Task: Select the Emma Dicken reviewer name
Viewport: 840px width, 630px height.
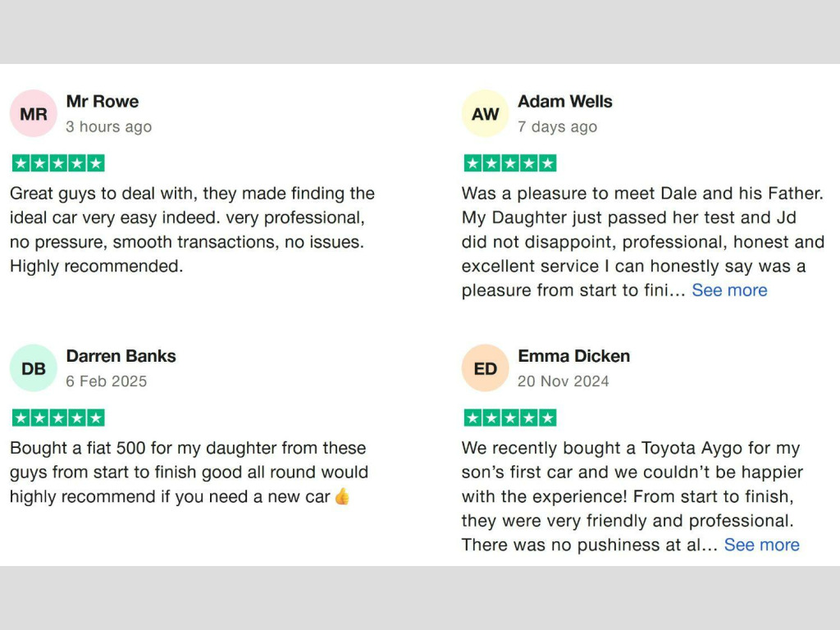Action: pos(574,356)
